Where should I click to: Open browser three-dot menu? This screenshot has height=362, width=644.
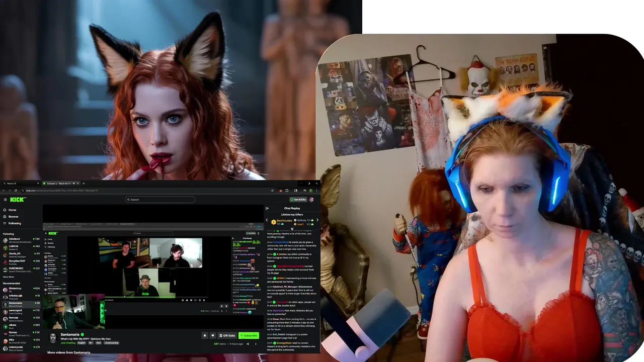point(317,191)
